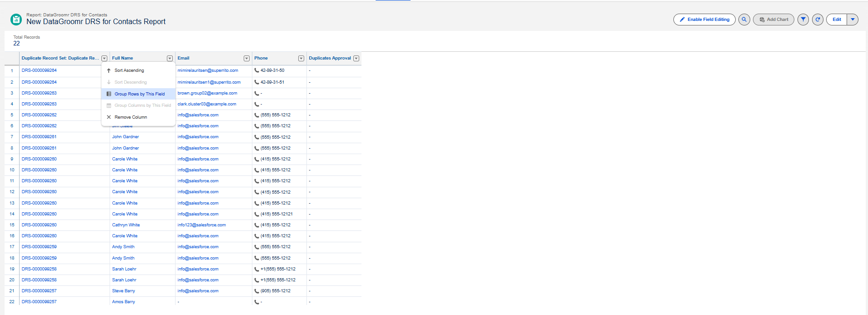This screenshot has width=868, height=315.
Task: Click the report title text
Action: [x=96, y=22]
